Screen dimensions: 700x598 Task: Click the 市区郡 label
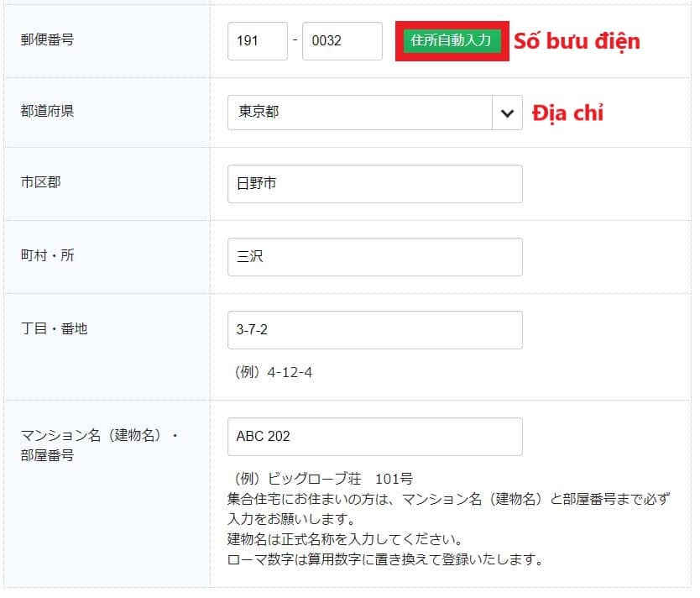pos(40,182)
